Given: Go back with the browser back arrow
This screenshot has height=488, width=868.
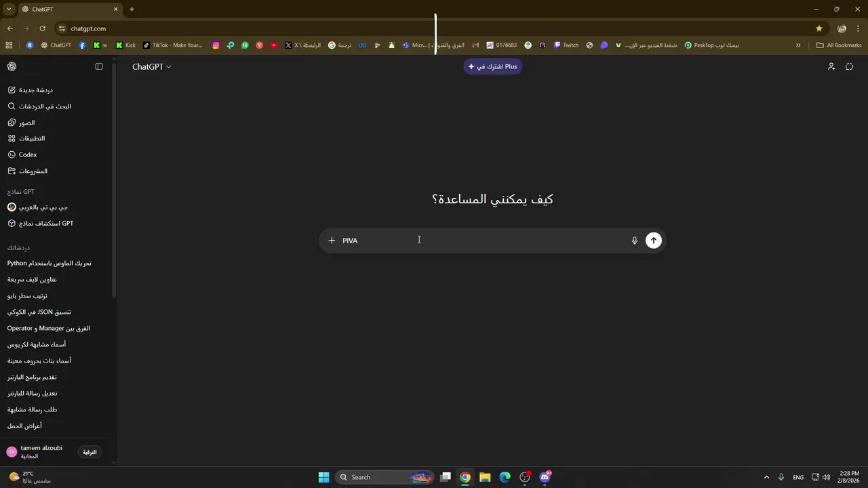Looking at the screenshot, I should pyautogui.click(x=9, y=28).
